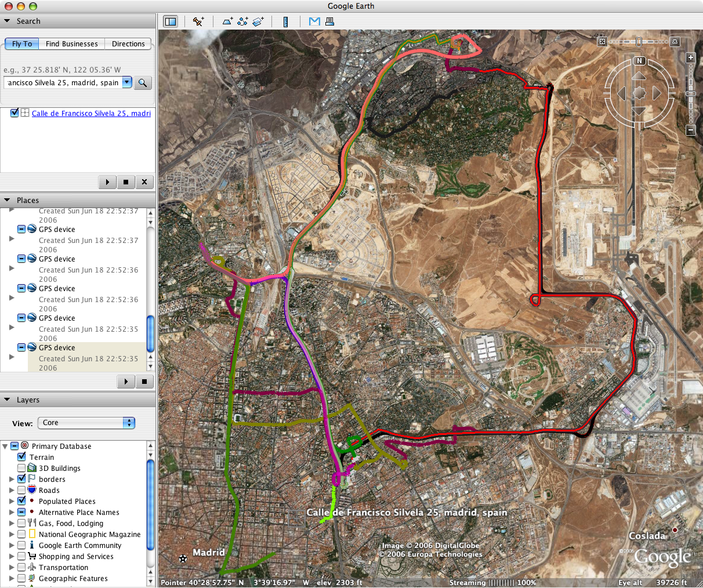
Task: Switch to the Find Businesses tab
Action: coord(72,44)
